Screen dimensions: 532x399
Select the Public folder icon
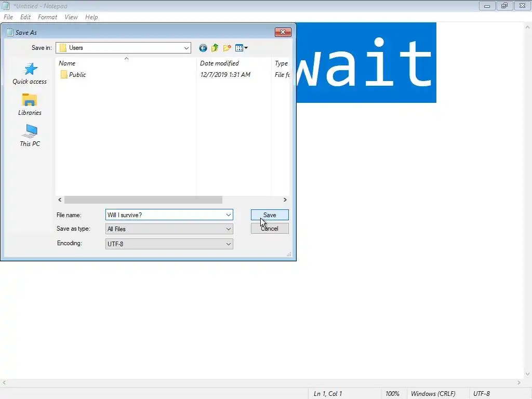(x=64, y=75)
